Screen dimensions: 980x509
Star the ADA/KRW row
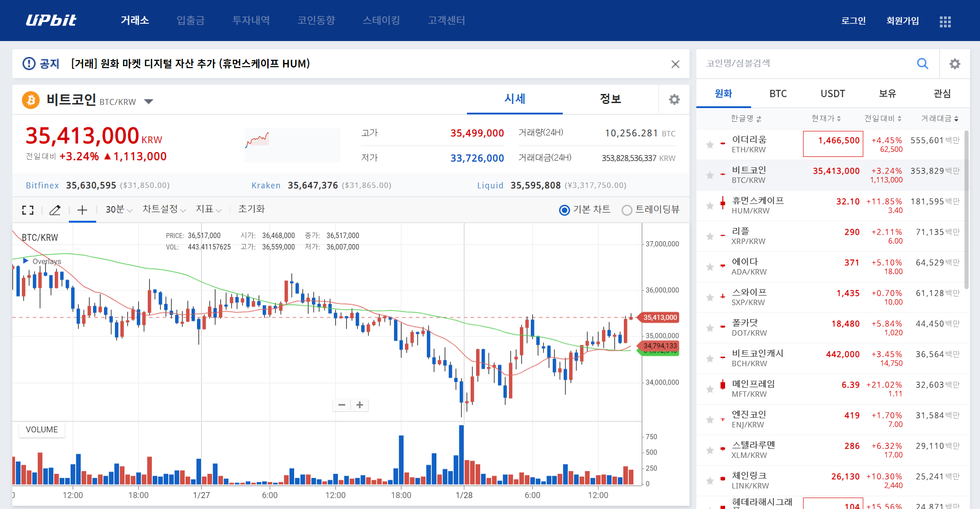click(710, 267)
